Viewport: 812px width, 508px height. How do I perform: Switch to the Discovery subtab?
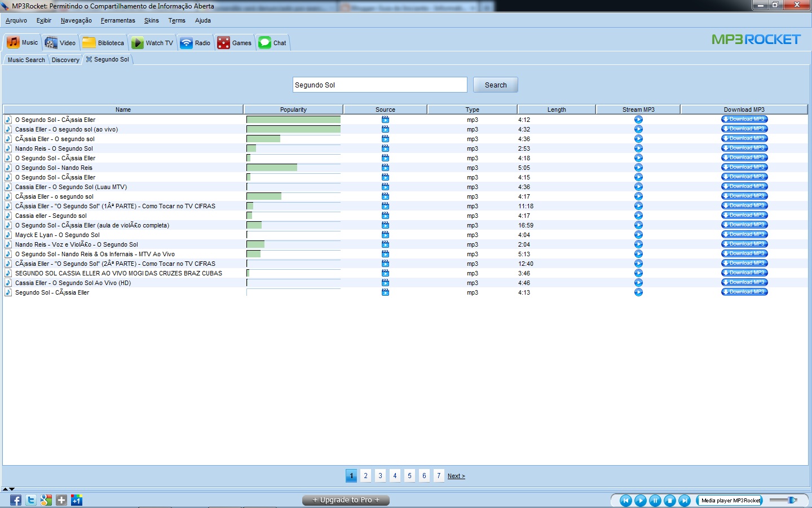click(x=65, y=60)
